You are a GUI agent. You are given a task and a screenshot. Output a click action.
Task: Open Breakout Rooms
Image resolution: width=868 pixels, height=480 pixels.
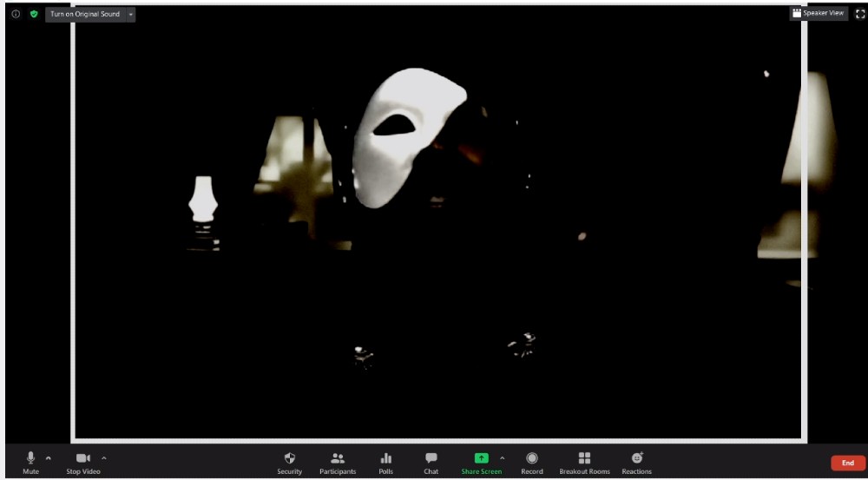click(x=584, y=464)
